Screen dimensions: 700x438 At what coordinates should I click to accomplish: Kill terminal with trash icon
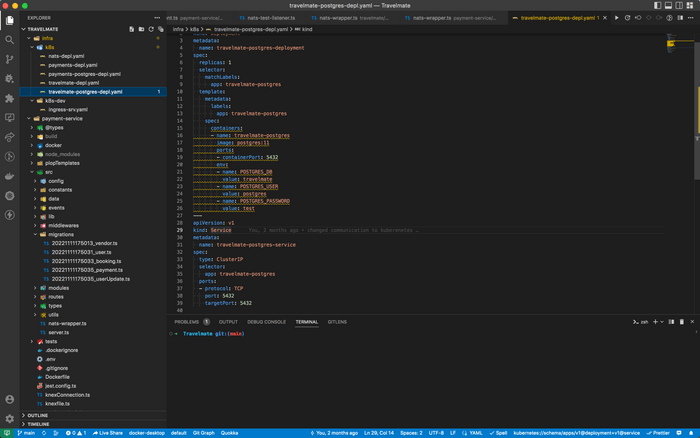(682, 322)
